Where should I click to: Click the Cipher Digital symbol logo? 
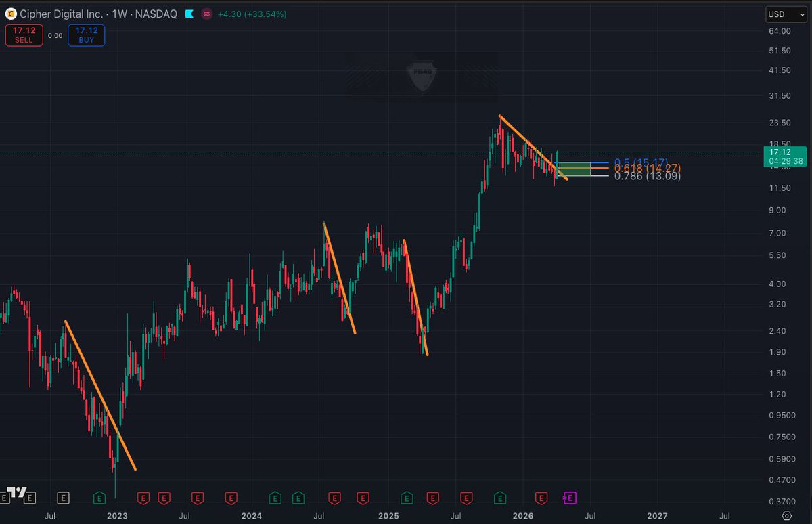[11, 14]
